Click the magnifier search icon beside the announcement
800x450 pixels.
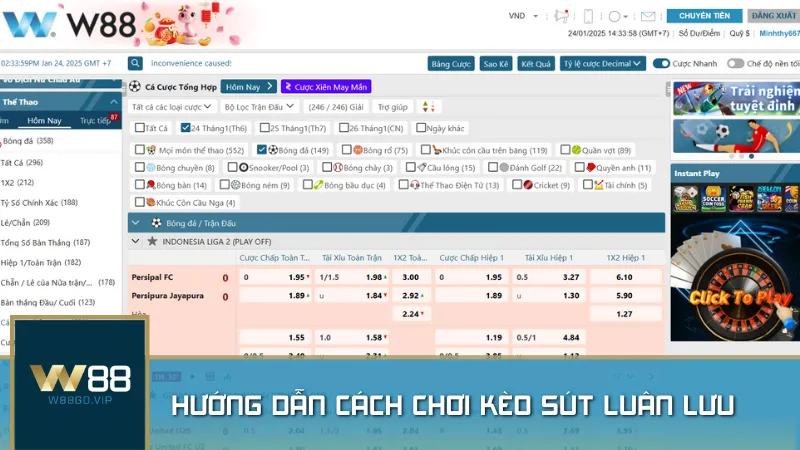135,63
